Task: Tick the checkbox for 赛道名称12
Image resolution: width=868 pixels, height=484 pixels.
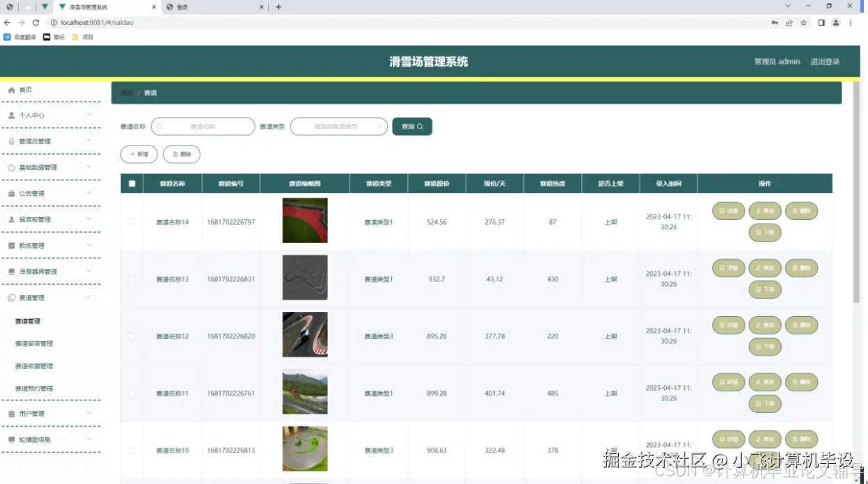Action: tap(131, 336)
